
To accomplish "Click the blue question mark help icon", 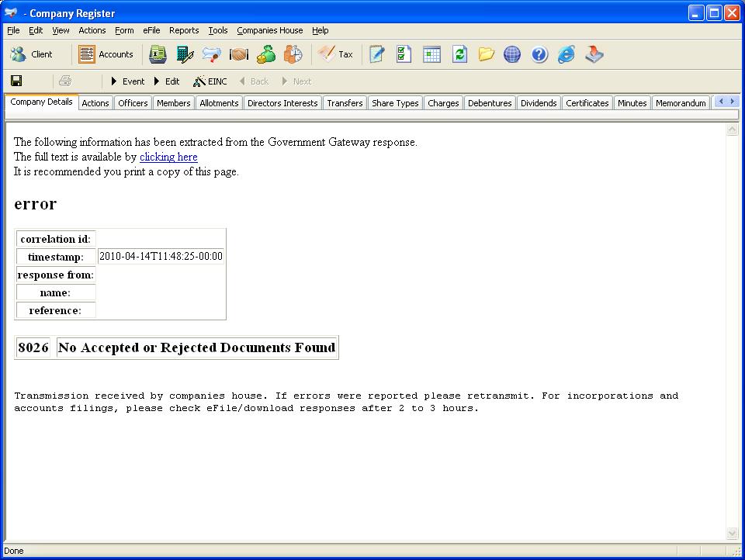I will coord(539,54).
